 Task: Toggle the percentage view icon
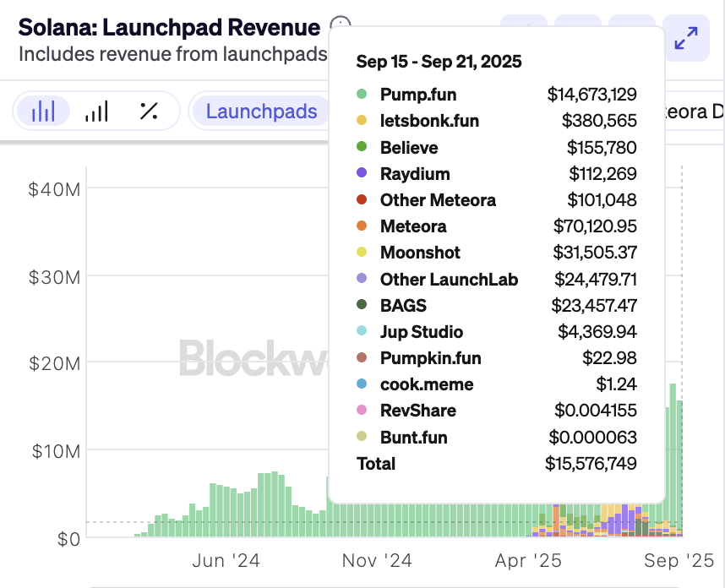click(x=149, y=112)
